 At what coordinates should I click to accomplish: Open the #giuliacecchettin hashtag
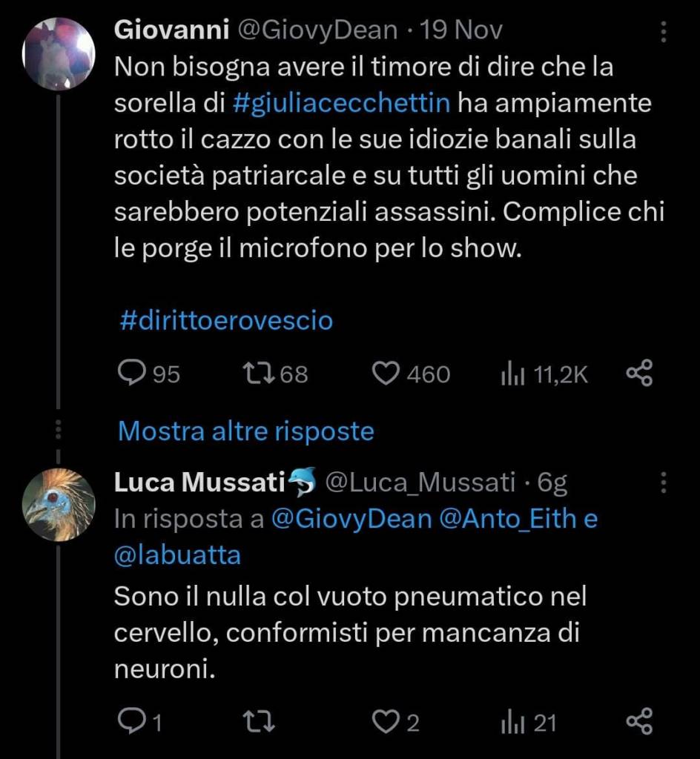(x=341, y=103)
